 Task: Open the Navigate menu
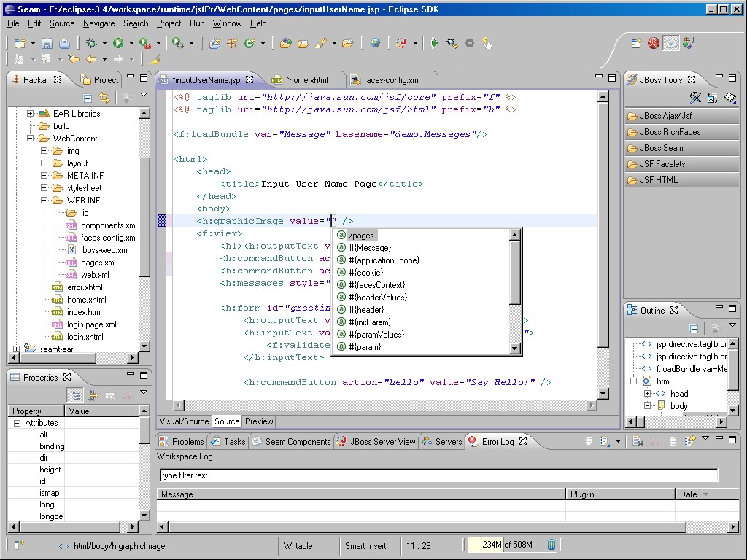coord(98,23)
